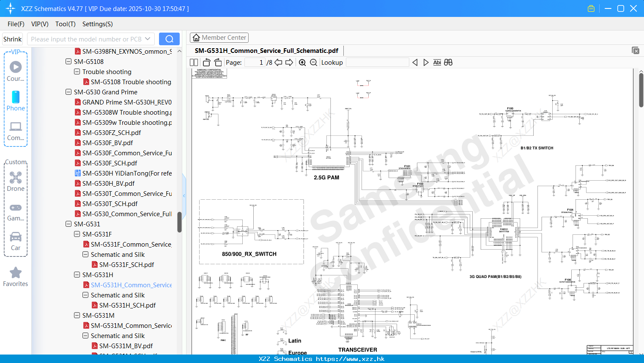Screen dimensions: 644x363
Task: Open SM-G530FZ_SCH.pdf
Action: click(108, 132)
